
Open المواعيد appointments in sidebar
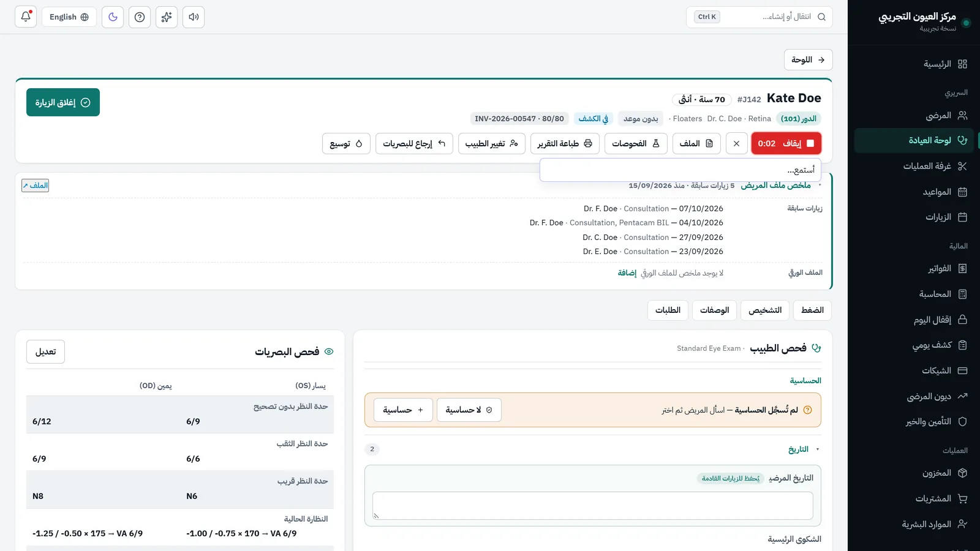pyautogui.click(x=913, y=192)
